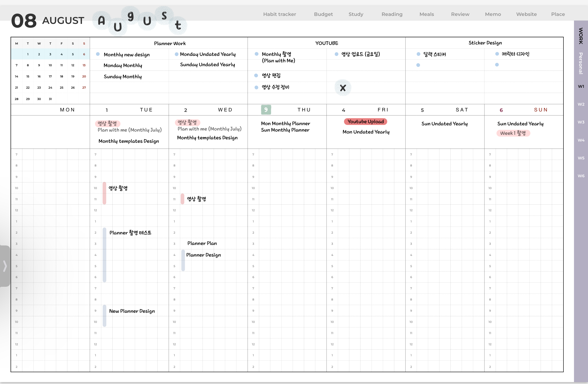
Task: Toggle the bullet next to Monthly new design
Action: [98, 54]
